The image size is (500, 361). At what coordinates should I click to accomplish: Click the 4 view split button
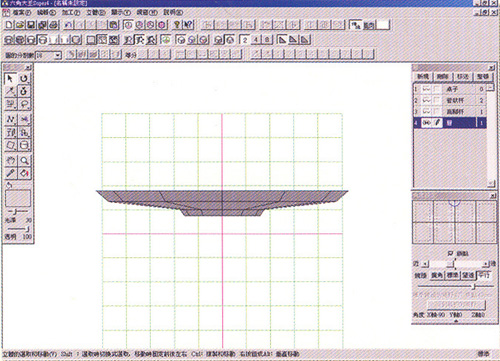256,40
